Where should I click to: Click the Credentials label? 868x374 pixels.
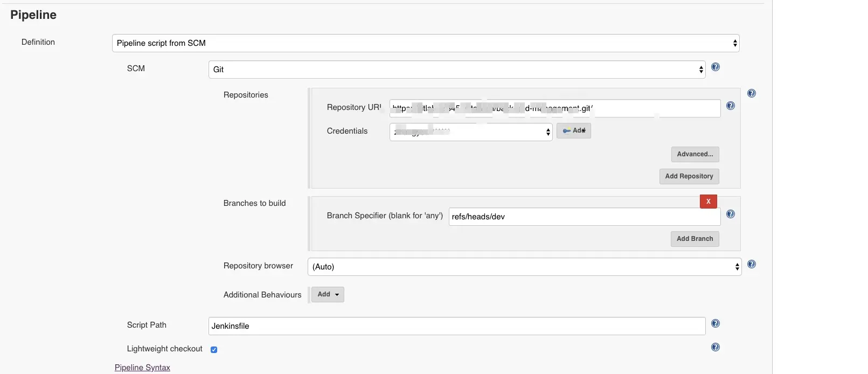tap(347, 131)
